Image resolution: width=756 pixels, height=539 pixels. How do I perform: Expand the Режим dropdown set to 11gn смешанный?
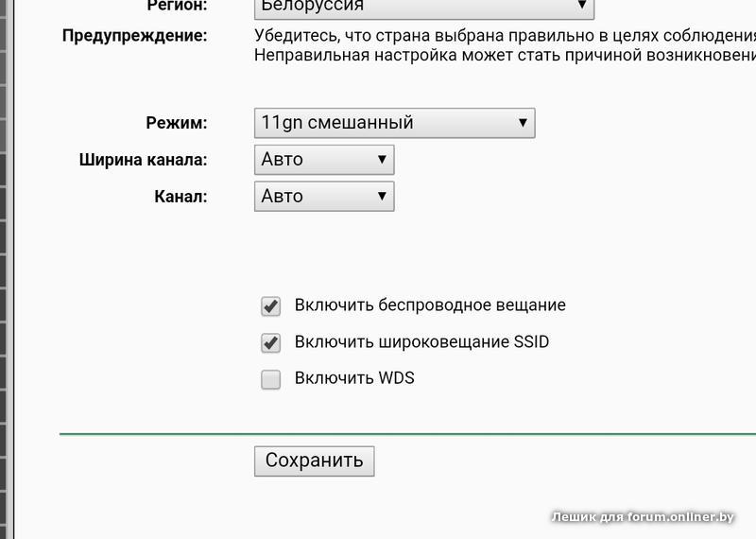[394, 123]
